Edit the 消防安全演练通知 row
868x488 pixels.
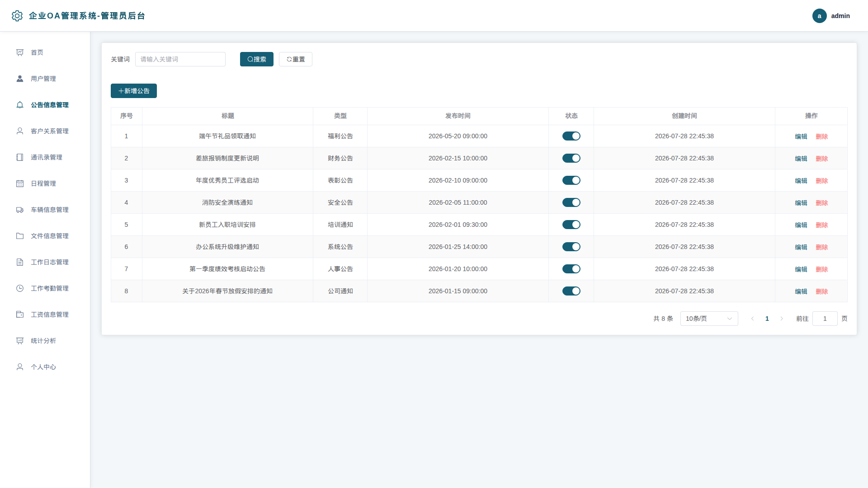tap(801, 203)
